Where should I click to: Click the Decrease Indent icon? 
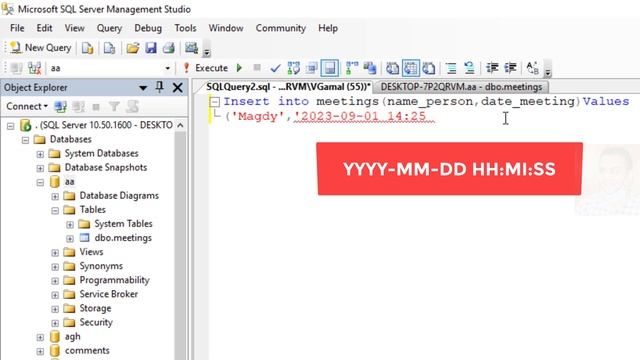tap(492, 68)
